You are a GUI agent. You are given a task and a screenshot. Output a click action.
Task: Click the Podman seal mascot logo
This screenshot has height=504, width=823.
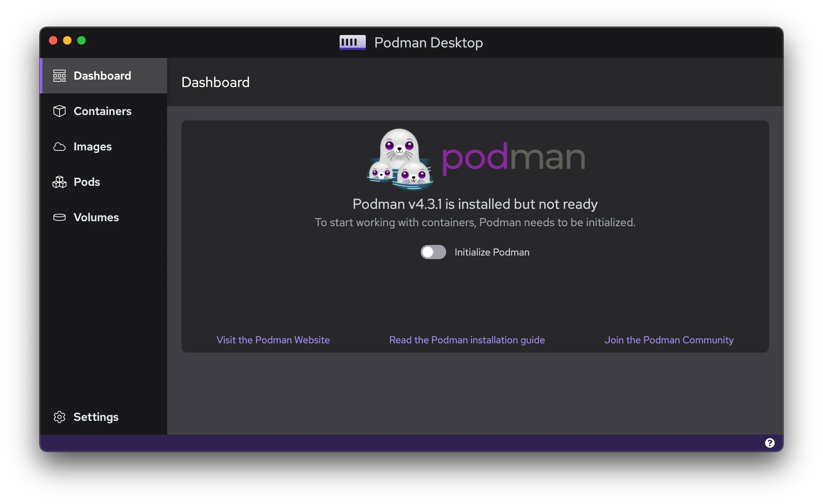399,159
